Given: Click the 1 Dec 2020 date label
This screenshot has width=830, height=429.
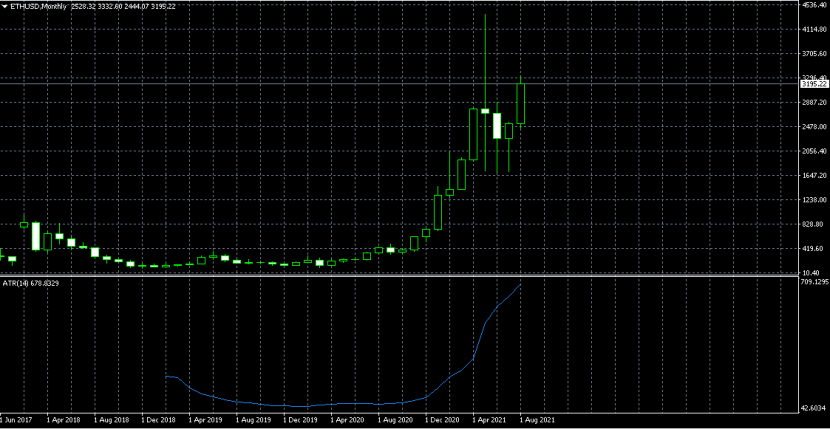Looking at the screenshot, I should tap(443, 419).
